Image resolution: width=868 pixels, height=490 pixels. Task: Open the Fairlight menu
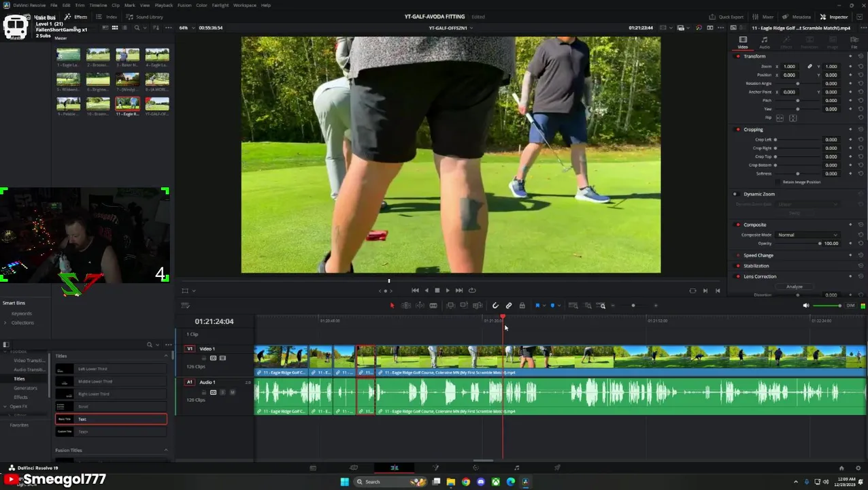[x=220, y=5]
